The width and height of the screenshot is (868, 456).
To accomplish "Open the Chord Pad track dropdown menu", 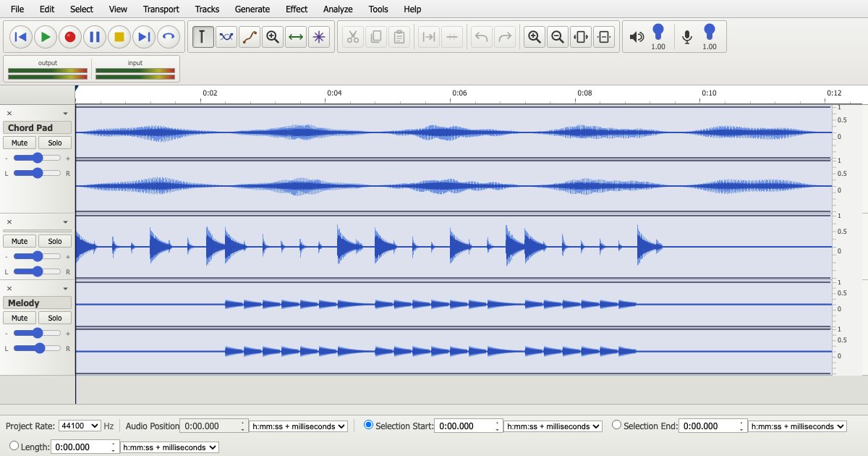I will (x=65, y=114).
